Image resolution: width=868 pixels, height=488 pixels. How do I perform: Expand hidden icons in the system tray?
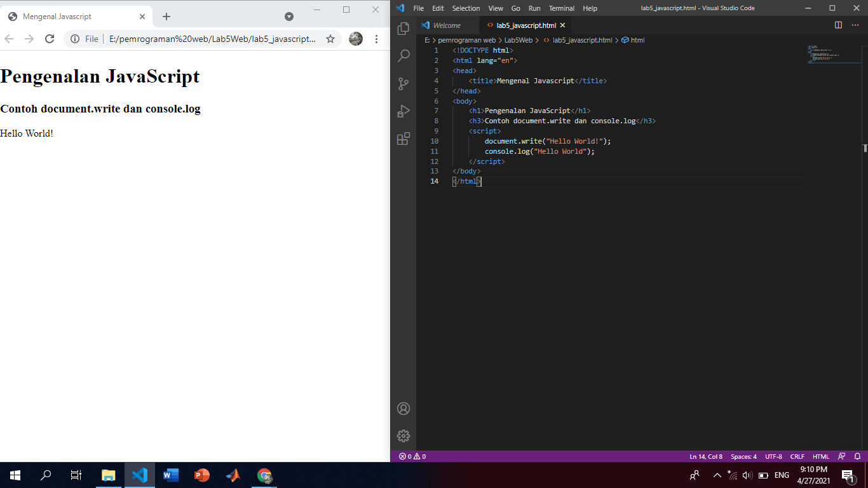[x=717, y=475]
